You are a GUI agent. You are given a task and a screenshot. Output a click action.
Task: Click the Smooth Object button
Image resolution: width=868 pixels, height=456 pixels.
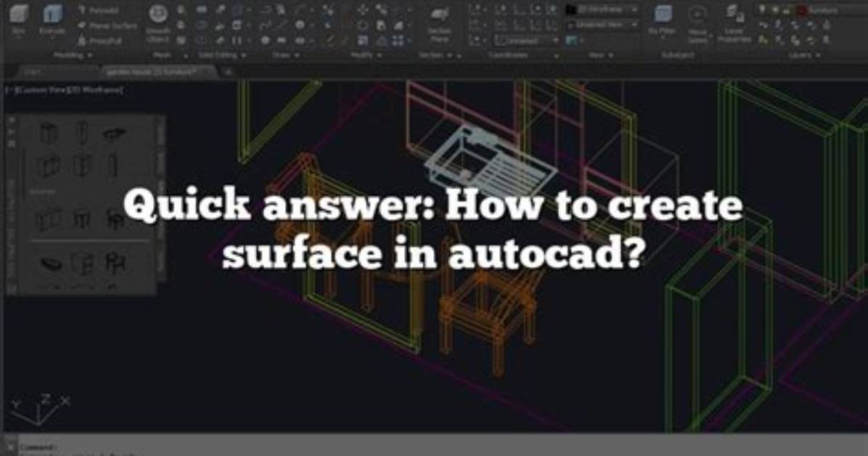coord(158,23)
